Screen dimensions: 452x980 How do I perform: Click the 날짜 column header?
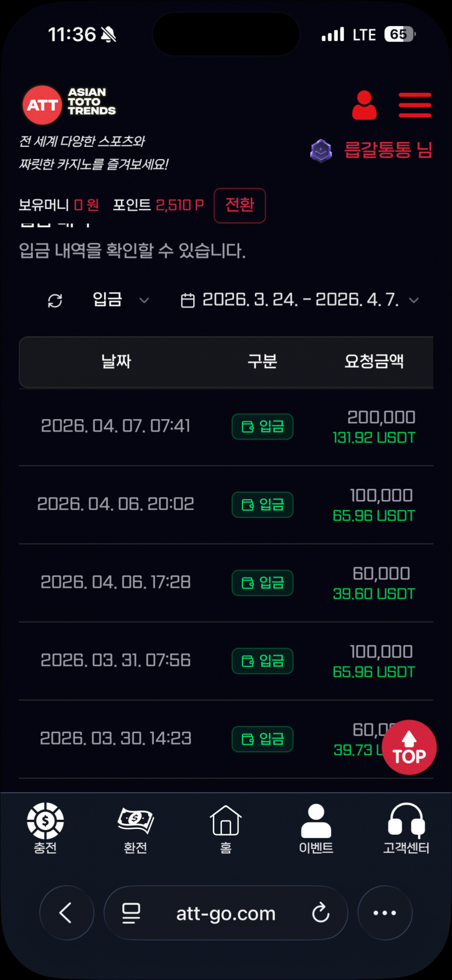pos(116,361)
